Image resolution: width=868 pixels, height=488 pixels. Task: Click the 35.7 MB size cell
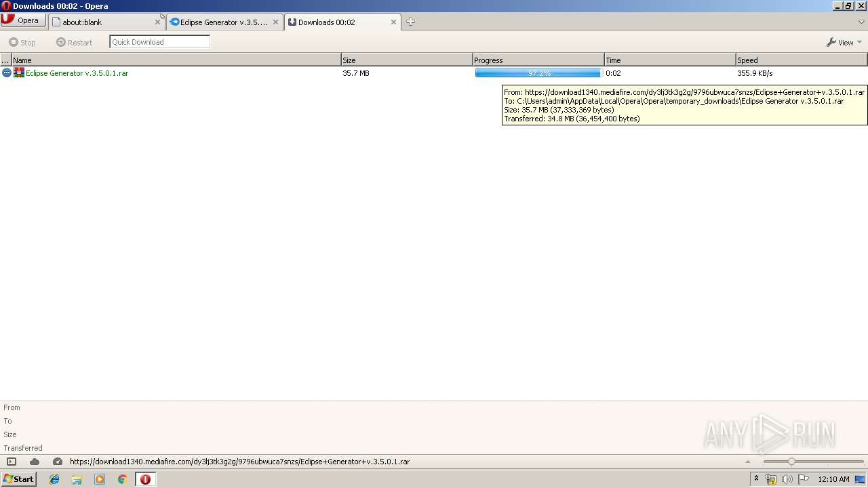click(356, 73)
